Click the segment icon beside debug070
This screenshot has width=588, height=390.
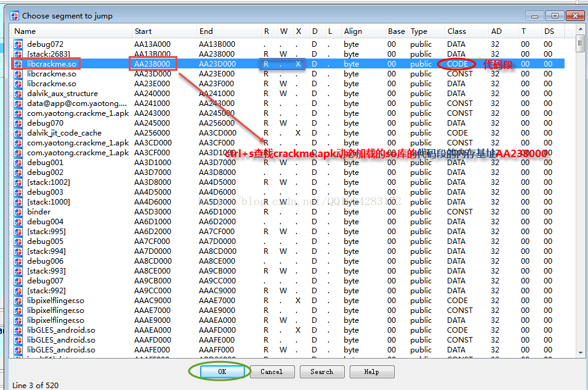[18, 123]
